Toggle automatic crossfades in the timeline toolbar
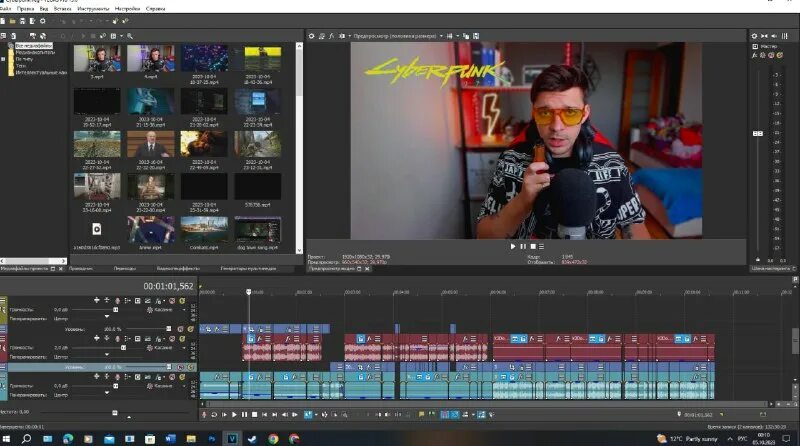This screenshot has height=446, width=800. point(455,415)
